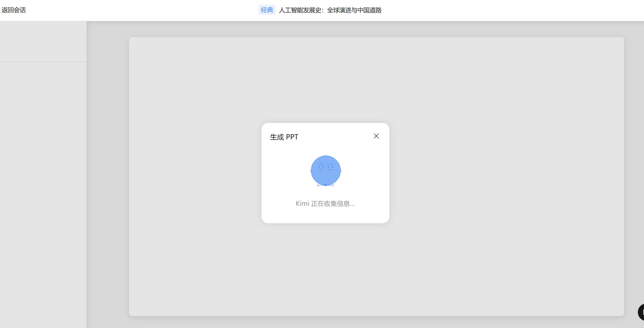Click the Kimi avatar's left eye

point(321,167)
